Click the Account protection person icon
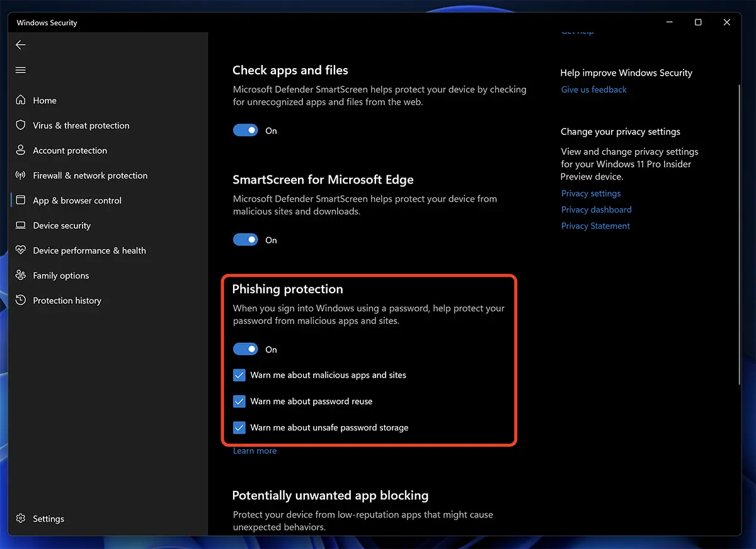 point(21,151)
